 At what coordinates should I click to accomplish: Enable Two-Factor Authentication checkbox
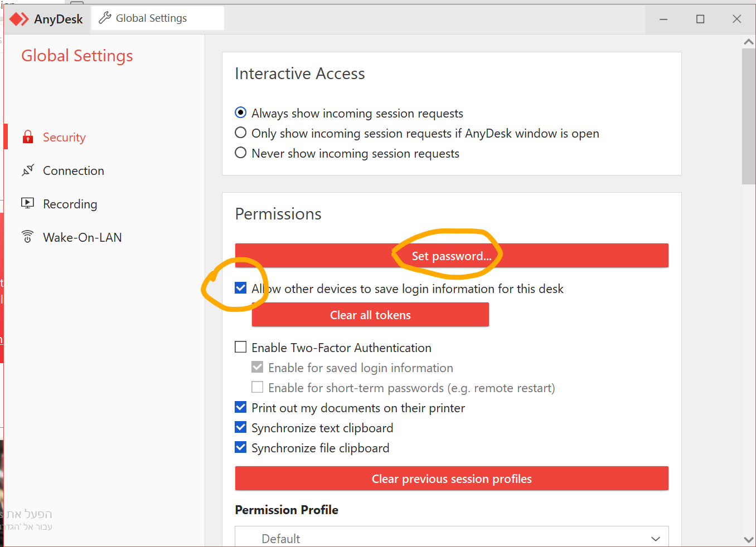pos(240,347)
